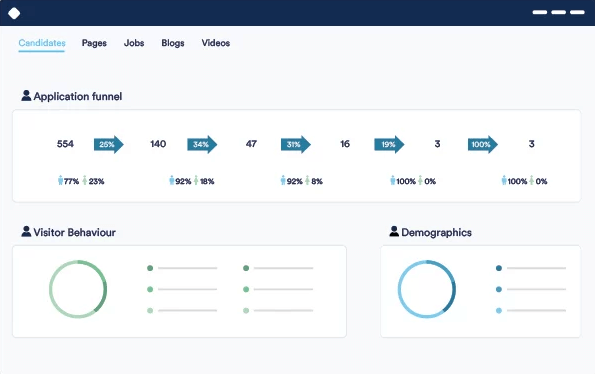This screenshot has width=595, height=374.
Task: Click the 16 funnel count
Action: click(345, 144)
